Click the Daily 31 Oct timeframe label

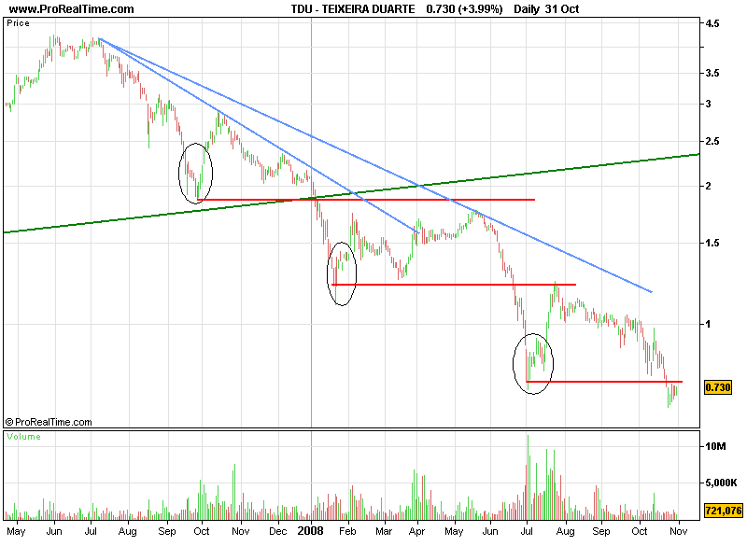[546, 9]
